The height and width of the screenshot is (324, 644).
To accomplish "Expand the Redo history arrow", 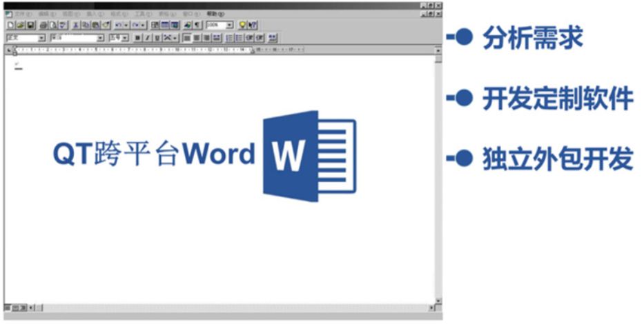I will pyautogui.click(x=143, y=25).
